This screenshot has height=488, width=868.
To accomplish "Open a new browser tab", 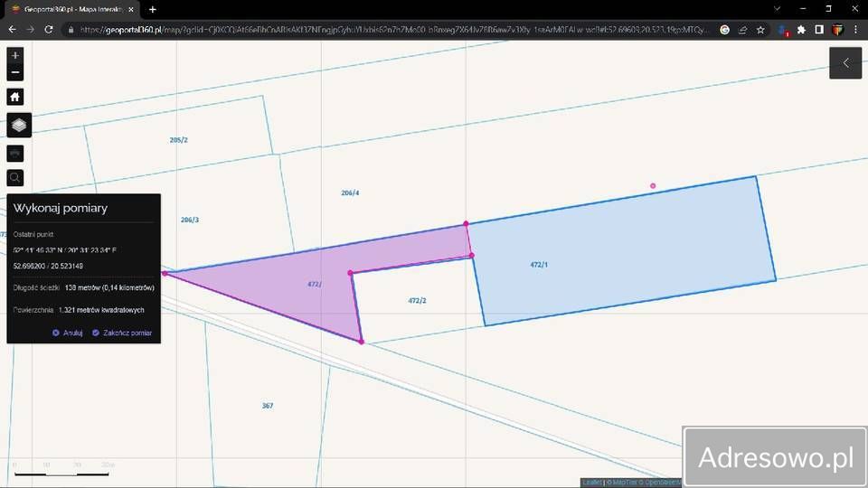I will pyautogui.click(x=152, y=9).
